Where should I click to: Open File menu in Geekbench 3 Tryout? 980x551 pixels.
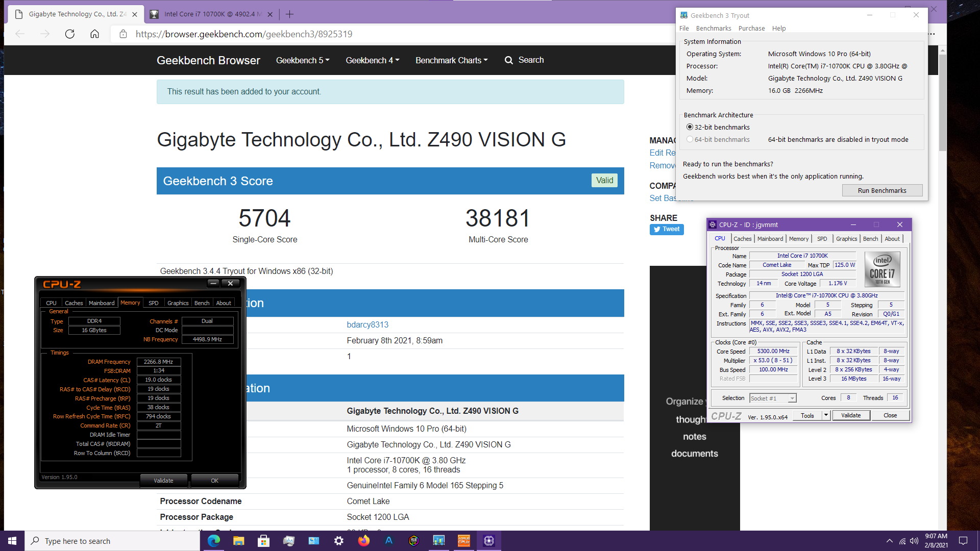click(x=684, y=29)
